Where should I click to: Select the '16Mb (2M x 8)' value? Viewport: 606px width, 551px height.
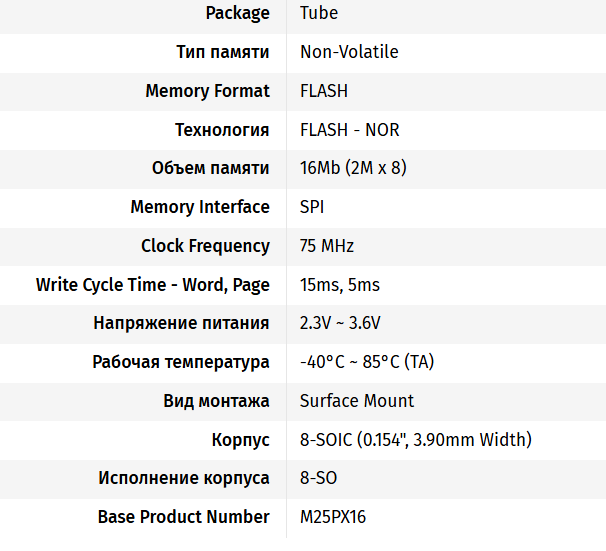click(x=353, y=168)
